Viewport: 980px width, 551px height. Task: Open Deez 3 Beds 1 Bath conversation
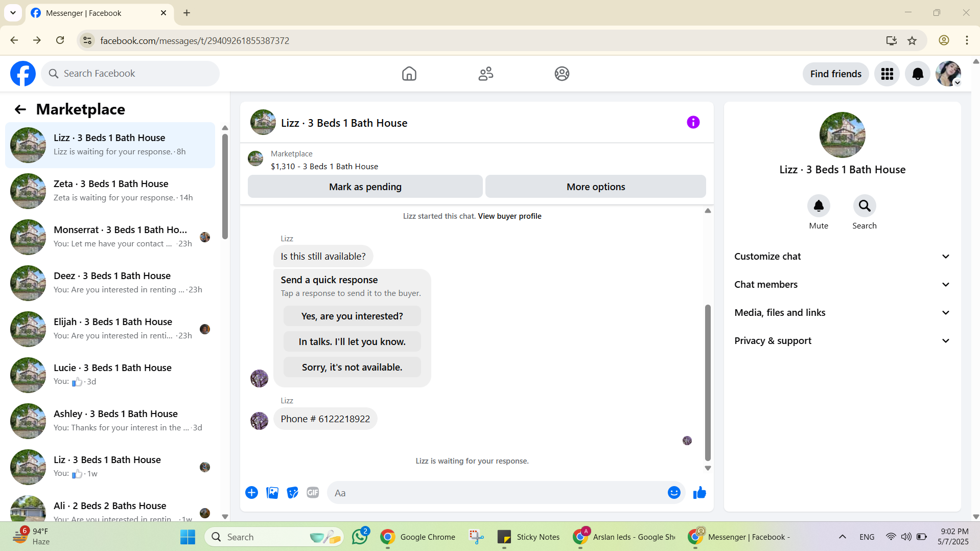pos(110,283)
